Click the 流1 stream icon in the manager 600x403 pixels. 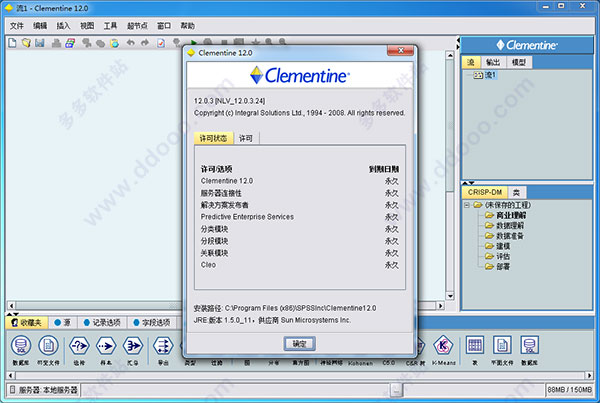click(478, 75)
